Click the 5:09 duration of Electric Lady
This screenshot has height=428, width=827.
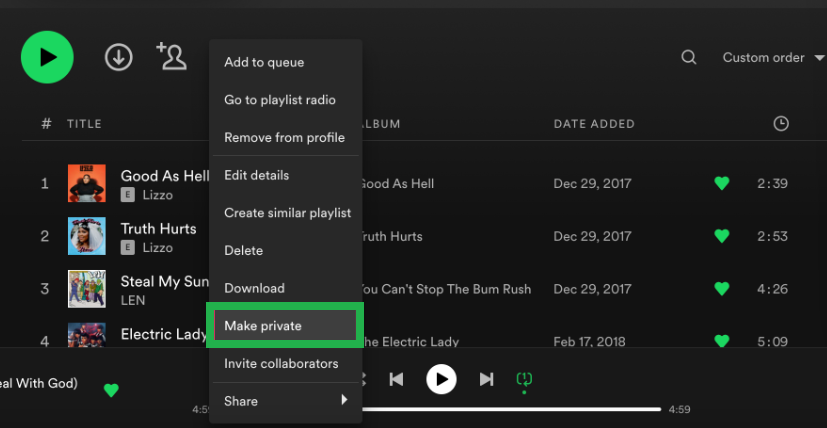[772, 341]
